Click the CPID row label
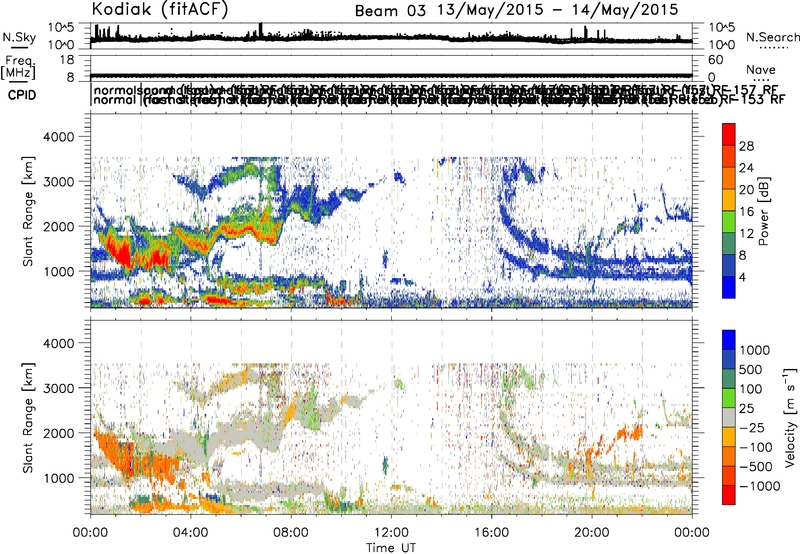 22,95
